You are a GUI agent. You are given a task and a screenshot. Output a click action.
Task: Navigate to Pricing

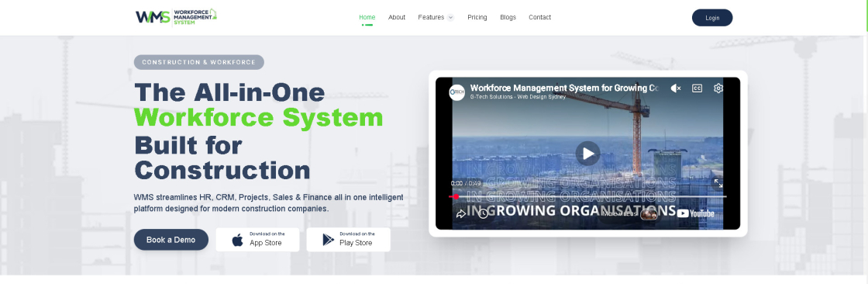tap(477, 17)
